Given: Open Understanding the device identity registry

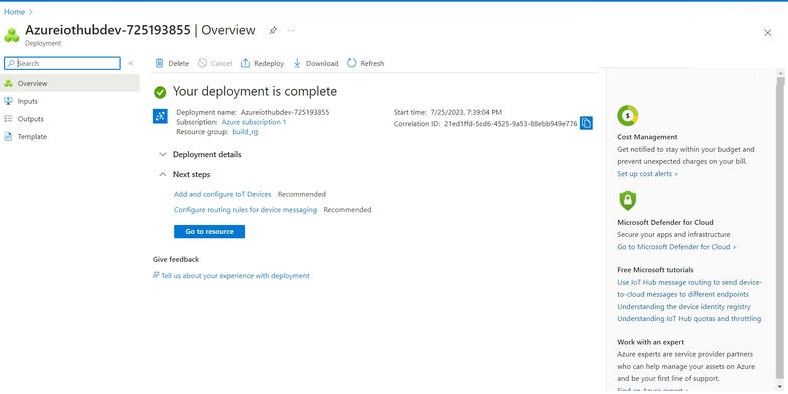Looking at the screenshot, I should click(683, 307).
